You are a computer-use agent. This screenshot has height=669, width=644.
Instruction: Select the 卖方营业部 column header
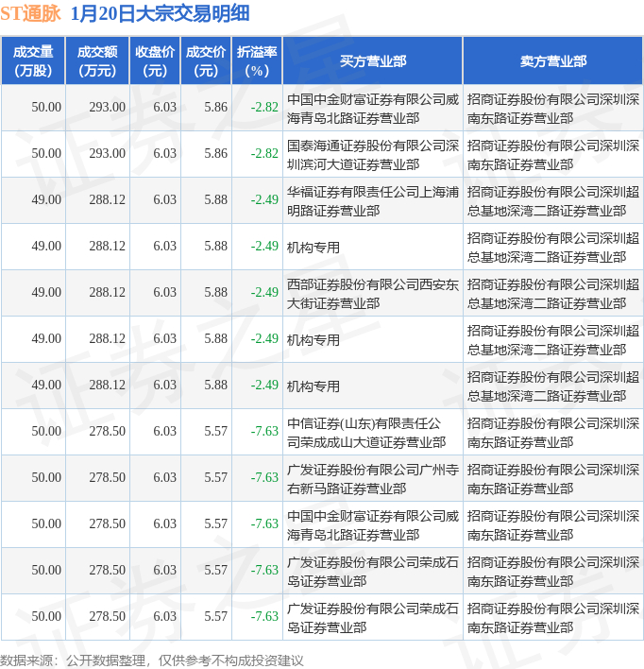point(553,61)
